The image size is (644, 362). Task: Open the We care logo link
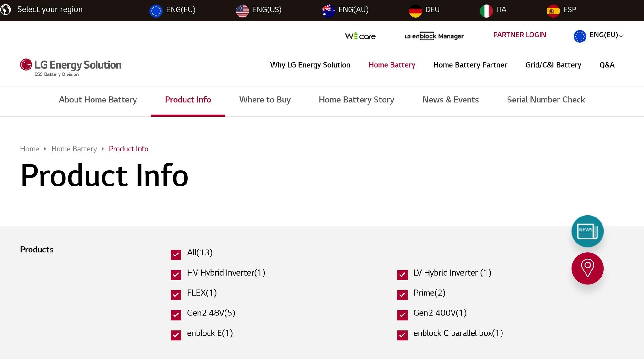(x=360, y=36)
